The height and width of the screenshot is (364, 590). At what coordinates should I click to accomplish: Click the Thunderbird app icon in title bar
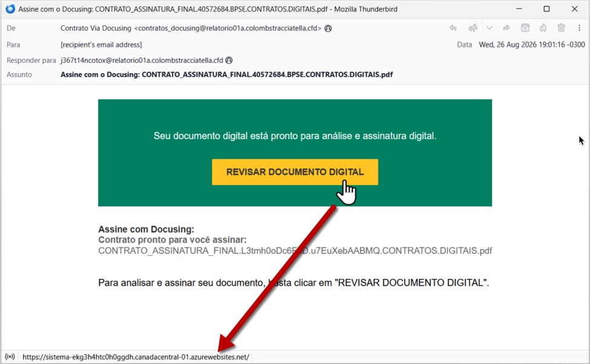(10, 8)
